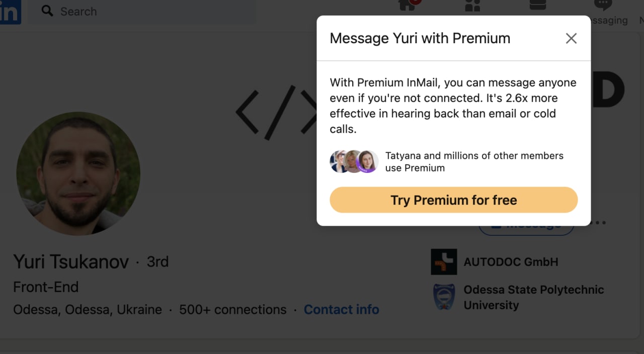Image resolution: width=644 pixels, height=354 pixels.
Task: Click Try Premium for free button
Action: click(x=454, y=200)
